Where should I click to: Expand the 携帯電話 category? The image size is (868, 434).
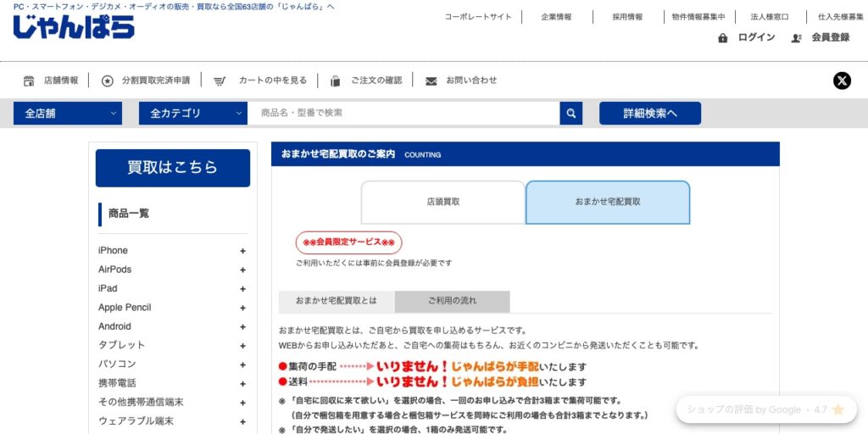point(242,384)
